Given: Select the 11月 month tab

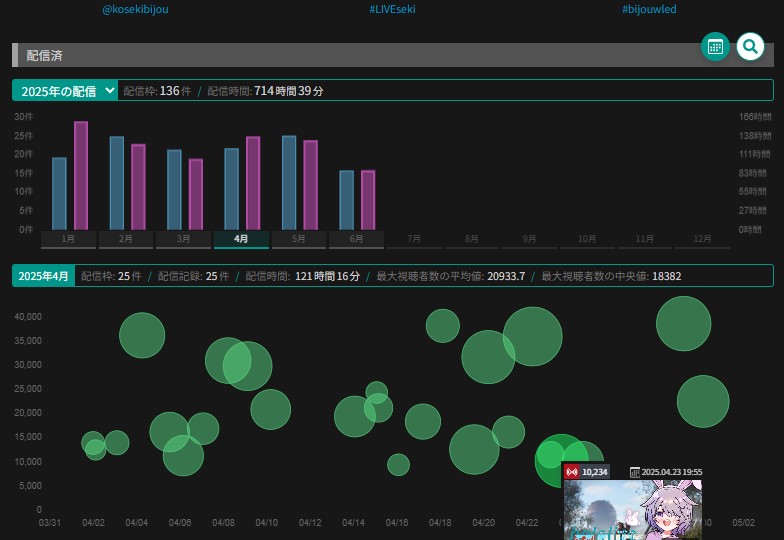Looking at the screenshot, I should point(644,239).
